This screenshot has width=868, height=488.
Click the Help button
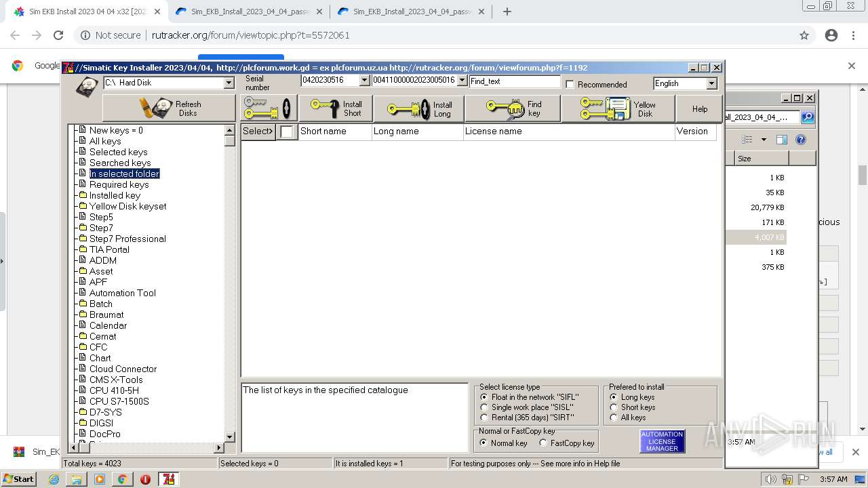pyautogui.click(x=699, y=108)
